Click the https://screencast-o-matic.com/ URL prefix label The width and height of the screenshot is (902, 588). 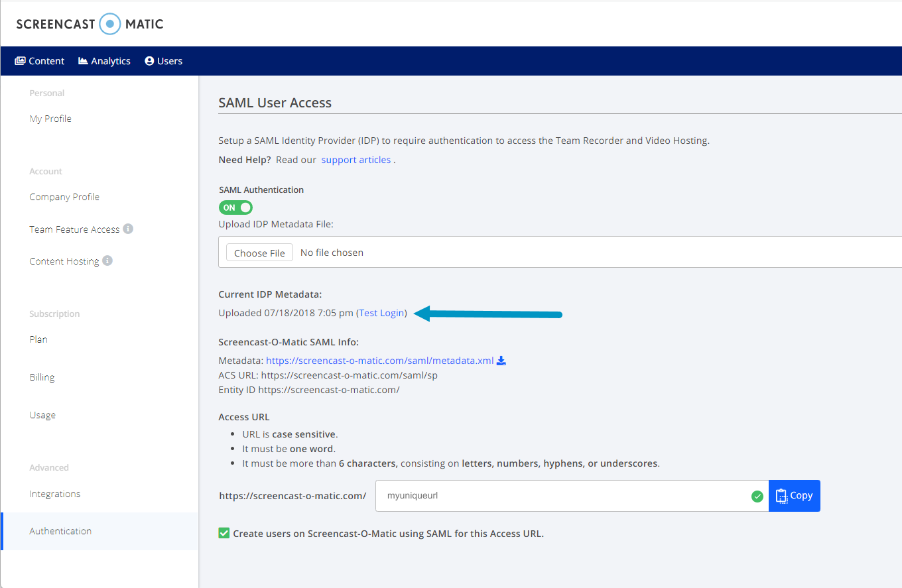click(292, 496)
